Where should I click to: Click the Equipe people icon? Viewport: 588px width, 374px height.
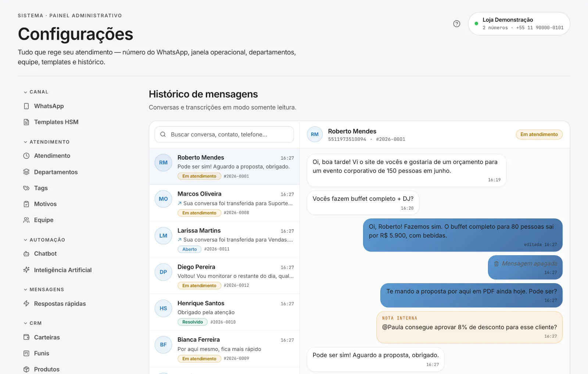pos(26,220)
